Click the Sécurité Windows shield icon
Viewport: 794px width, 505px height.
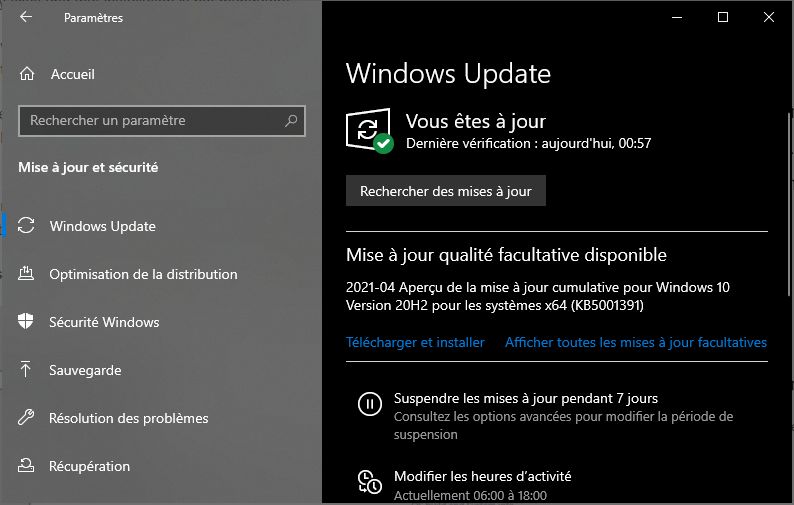26,322
